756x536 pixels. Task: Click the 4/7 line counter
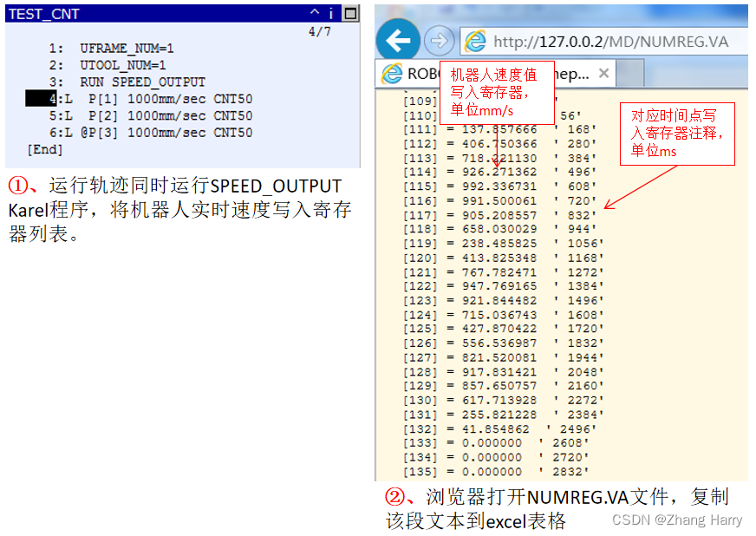[320, 32]
